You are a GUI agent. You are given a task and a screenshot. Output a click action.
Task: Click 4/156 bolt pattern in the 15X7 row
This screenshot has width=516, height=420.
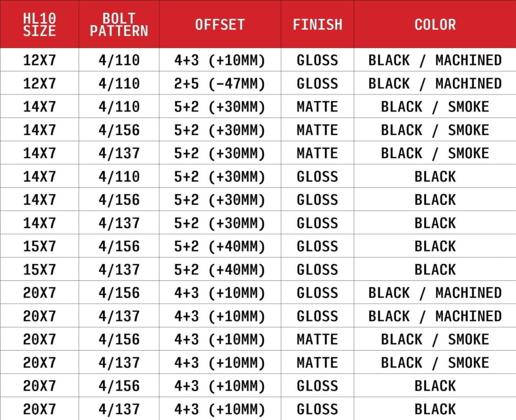[119, 246]
